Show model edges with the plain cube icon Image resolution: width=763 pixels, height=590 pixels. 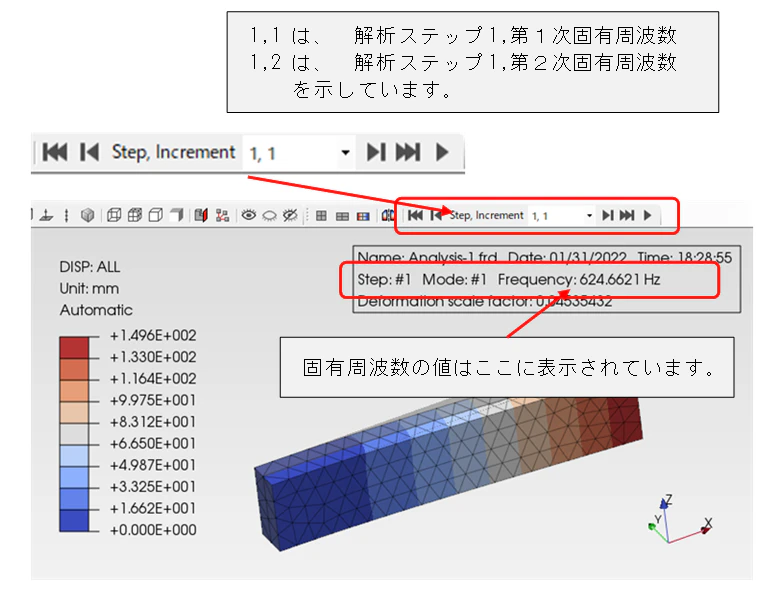(x=156, y=215)
